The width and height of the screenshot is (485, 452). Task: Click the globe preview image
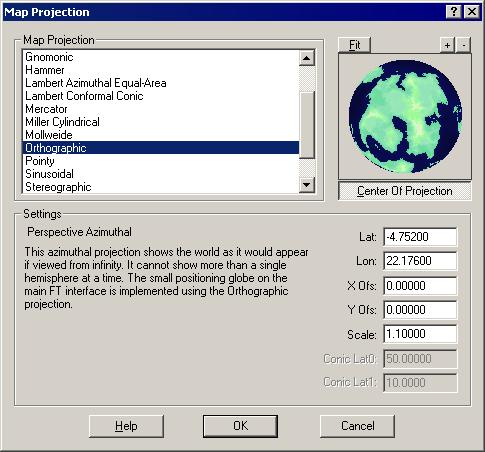pyautogui.click(x=405, y=117)
